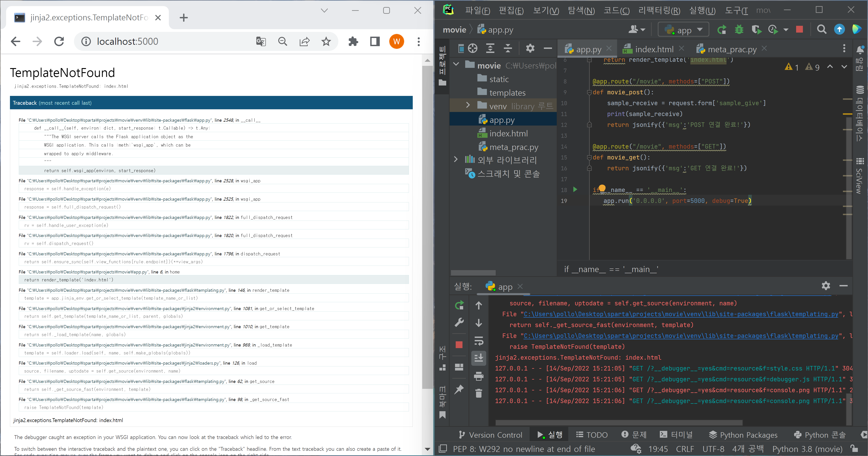
Task: Expand all in the project tree
Action: [x=490, y=49]
